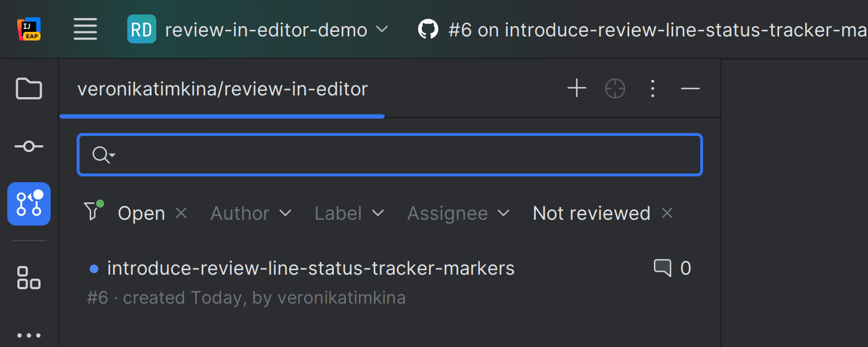The height and width of the screenshot is (347, 868).
Task: Hide the pull requests panel
Action: coord(690,88)
